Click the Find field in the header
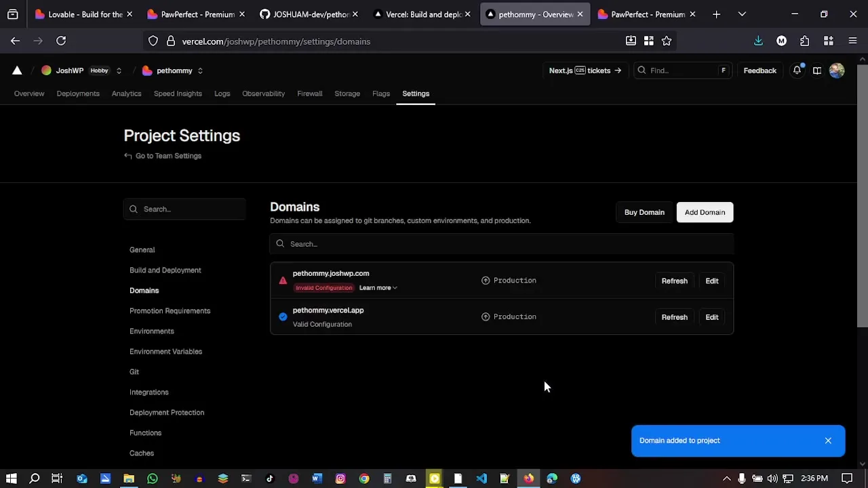 point(682,70)
